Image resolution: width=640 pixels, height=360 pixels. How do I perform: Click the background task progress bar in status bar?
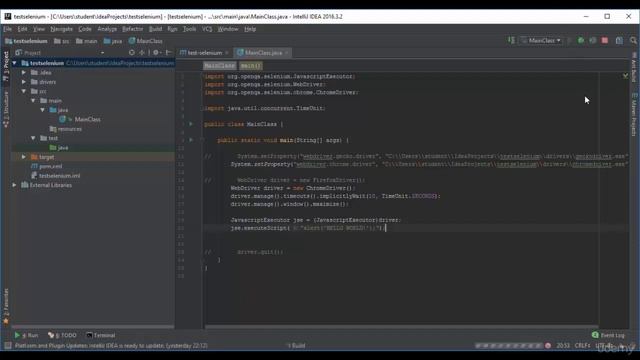(509, 346)
